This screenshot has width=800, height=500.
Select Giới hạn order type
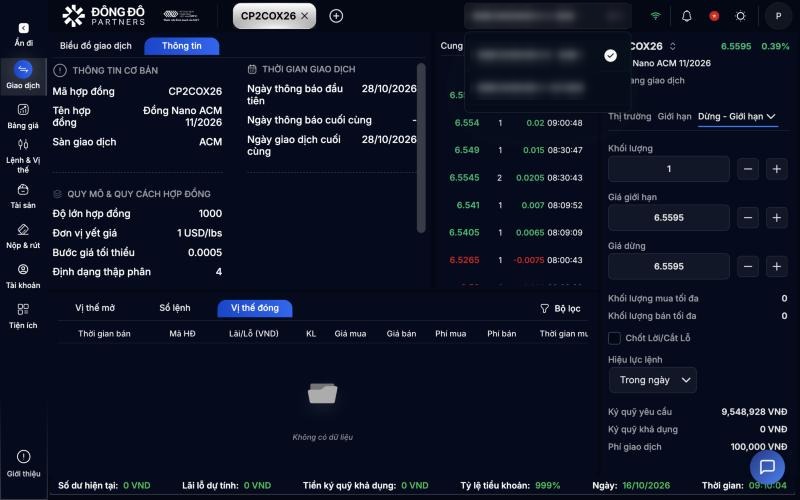pyautogui.click(x=674, y=116)
